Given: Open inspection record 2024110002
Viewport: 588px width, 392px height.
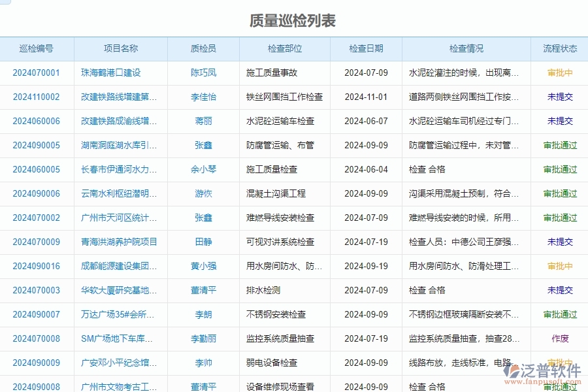Looking at the screenshot, I should tap(34, 97).
